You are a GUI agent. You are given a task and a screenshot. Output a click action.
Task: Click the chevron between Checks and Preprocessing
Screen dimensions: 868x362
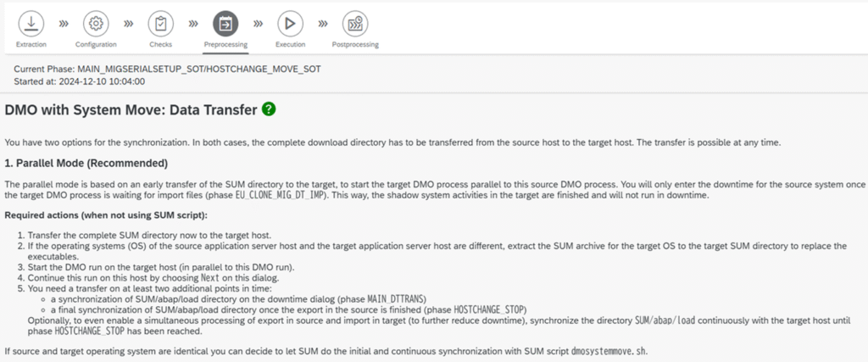193,24
